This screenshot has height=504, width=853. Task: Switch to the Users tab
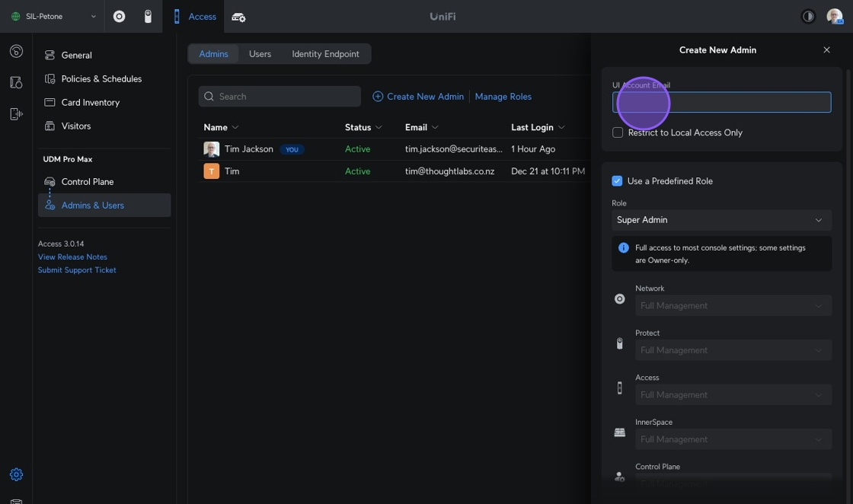tap(260, 54)
